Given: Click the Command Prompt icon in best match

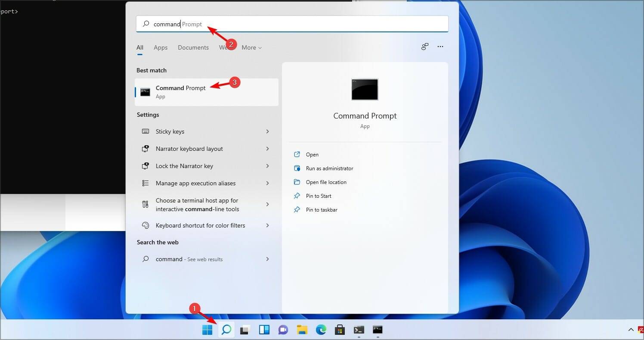Looking at the screenshot, I should tap(146, 92).
